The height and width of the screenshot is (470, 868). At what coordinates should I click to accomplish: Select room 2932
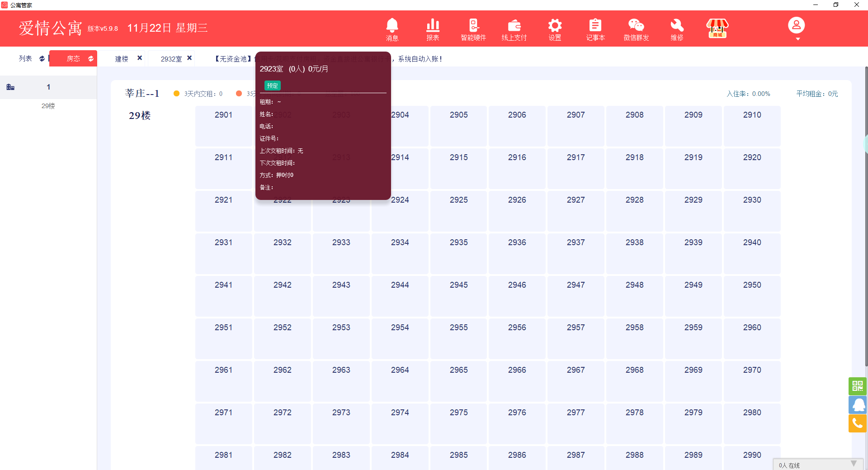(283, 253)
